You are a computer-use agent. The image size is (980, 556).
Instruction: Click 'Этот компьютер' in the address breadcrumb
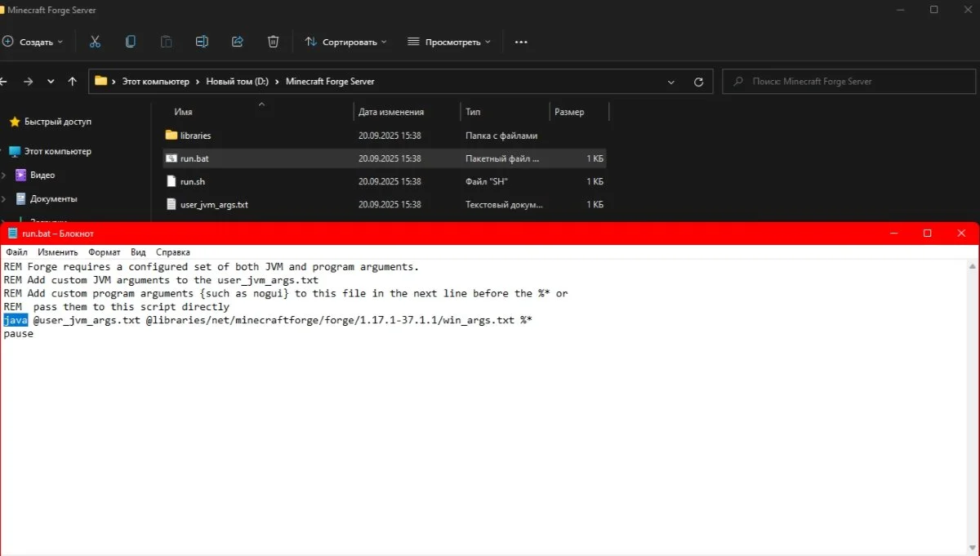(155, 82)
